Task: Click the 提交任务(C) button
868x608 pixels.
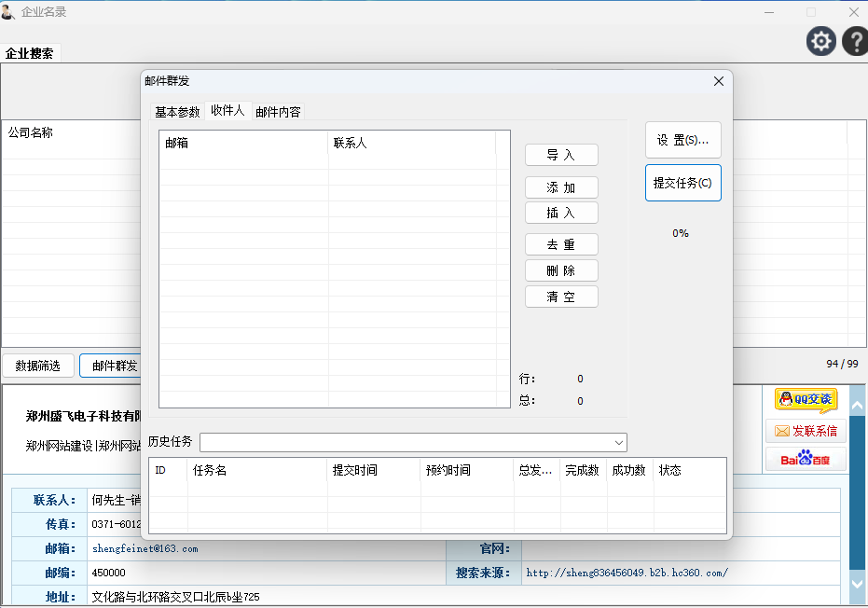Action: [x=682, y=183]
